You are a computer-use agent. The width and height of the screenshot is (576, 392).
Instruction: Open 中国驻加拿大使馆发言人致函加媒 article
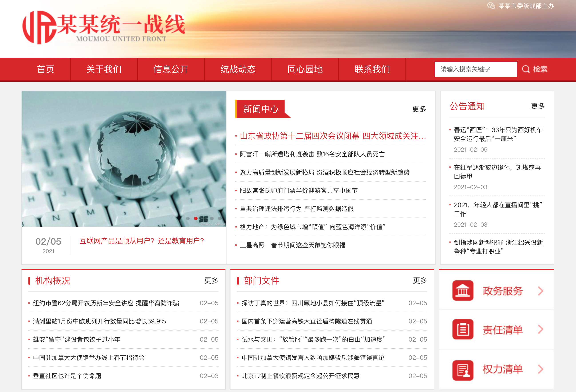point(313,358)
